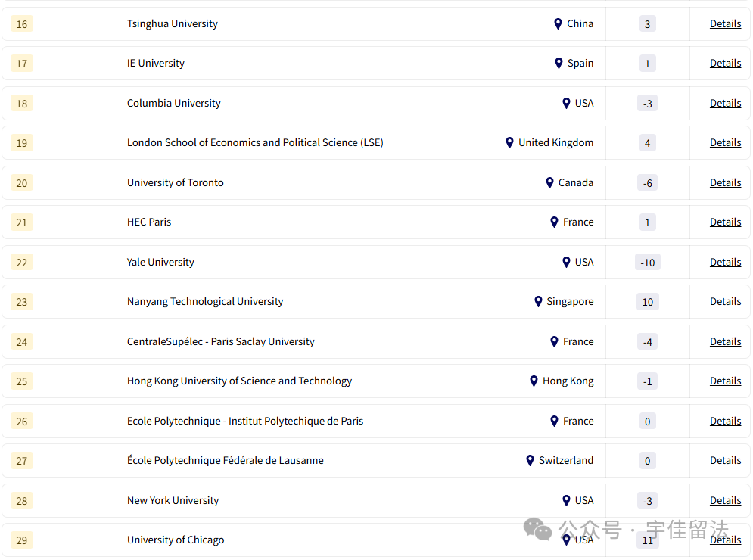753x560 pixels.
Task: Open Details link for HEC Paris
Action: pyautogui.click(x=725, y=222)
